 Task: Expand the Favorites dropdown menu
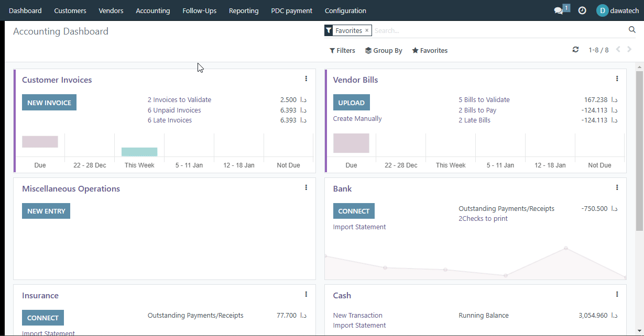tap(430, 51)
